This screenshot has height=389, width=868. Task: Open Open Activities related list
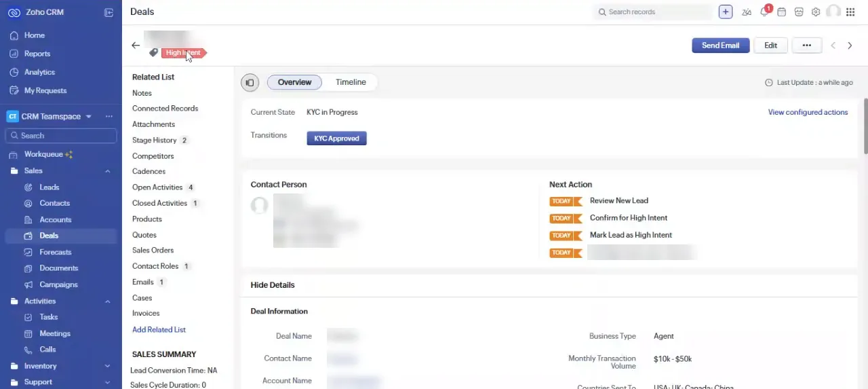click(157, 187)
